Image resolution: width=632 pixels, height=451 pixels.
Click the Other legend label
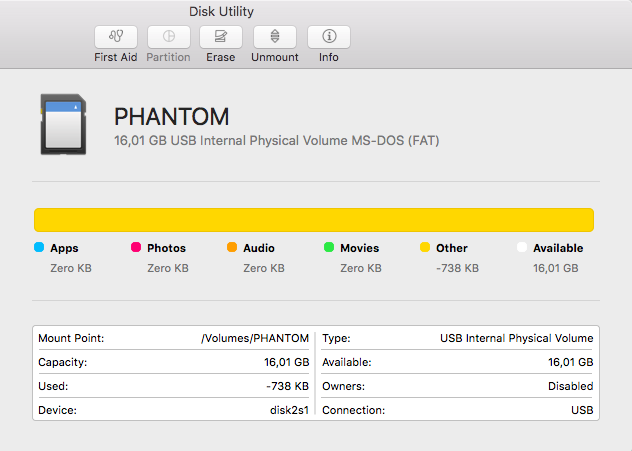(452, 248)
